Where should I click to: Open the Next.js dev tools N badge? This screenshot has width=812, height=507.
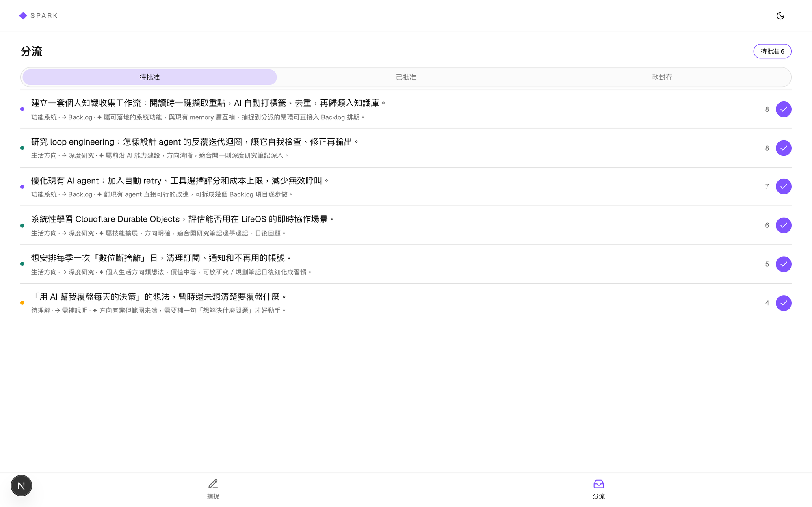tap(21, 485)
